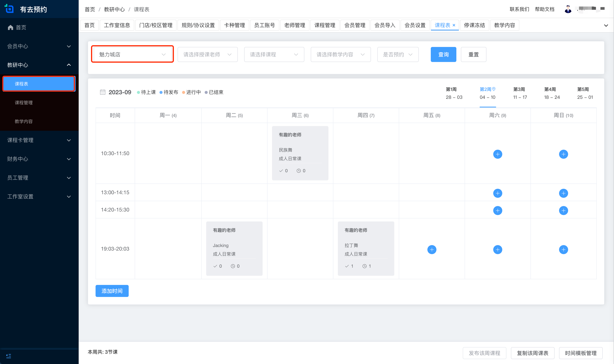Open the 请选择授课老师 dropdown
This screenshot has height=364, width=614.
click(207, 54)
